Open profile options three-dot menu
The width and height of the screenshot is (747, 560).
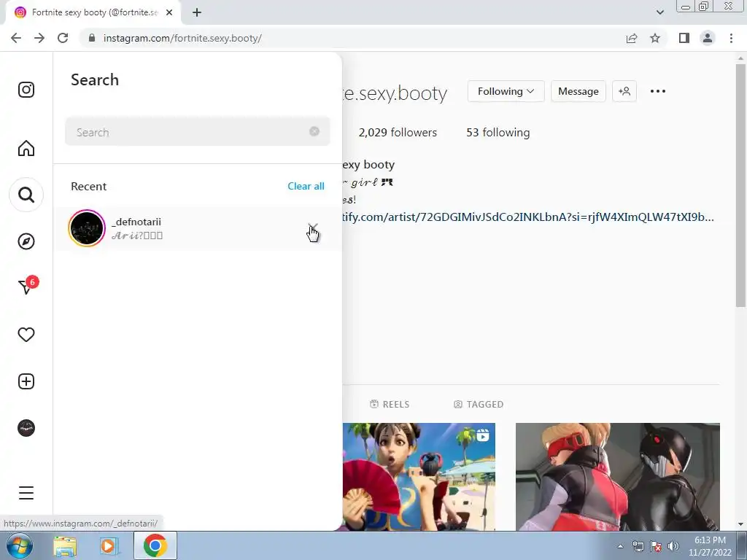tap(657, 91)
